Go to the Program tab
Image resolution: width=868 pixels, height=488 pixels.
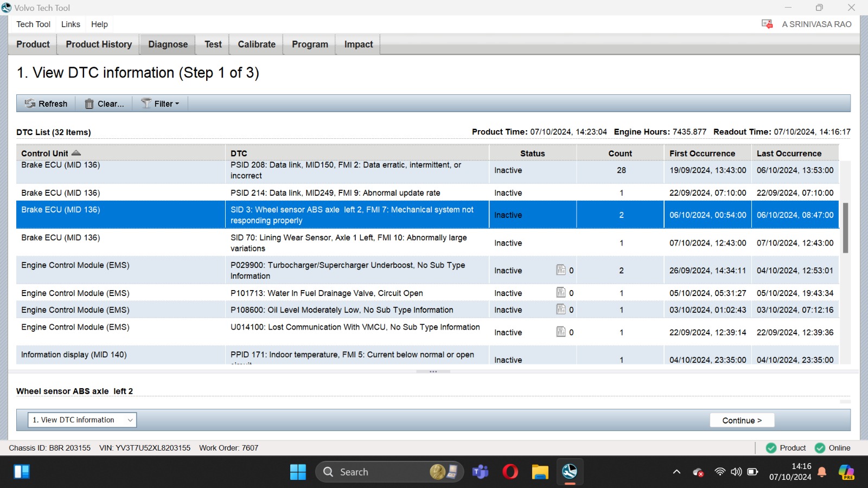point(310,44)
